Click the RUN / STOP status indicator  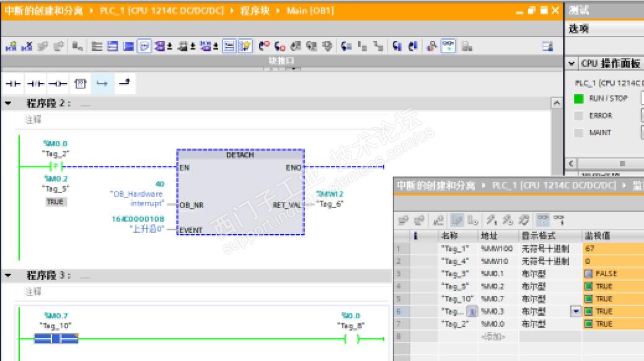click(578, 98)
